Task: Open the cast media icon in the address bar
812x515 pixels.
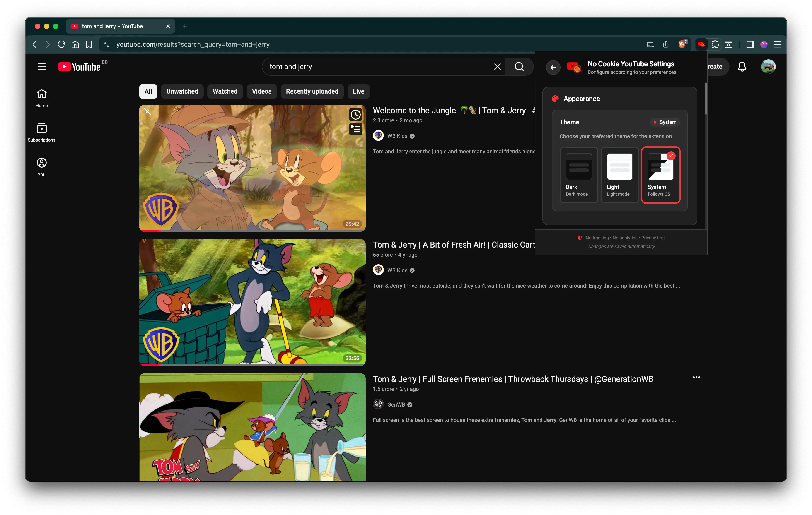Action: tap(650, 44)
